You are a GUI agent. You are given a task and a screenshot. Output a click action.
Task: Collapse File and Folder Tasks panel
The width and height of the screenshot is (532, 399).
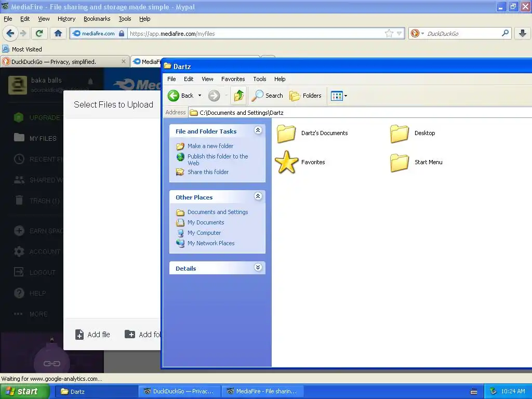click(258, 130)
